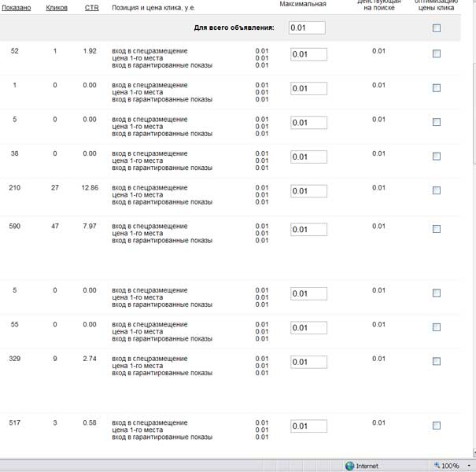The height and width of the screenshot is (472, 476).
Task: Mark the checkbox for the 329 impressions row
Action: pyautogui.click(x=437, y=361)
